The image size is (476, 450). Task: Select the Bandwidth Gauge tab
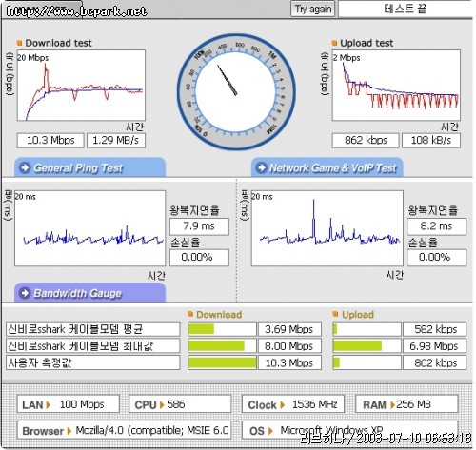tap(89, 292)
